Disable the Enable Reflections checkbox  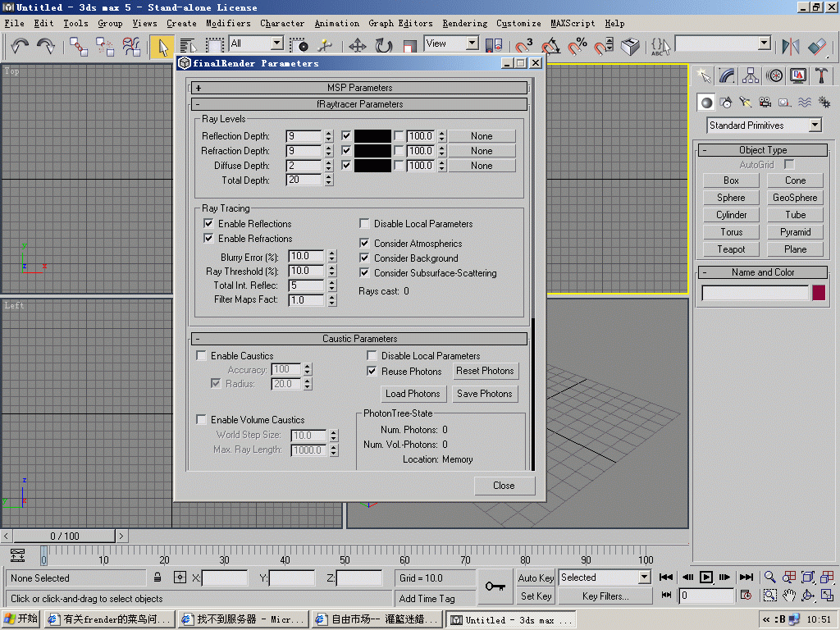point(209,224)
